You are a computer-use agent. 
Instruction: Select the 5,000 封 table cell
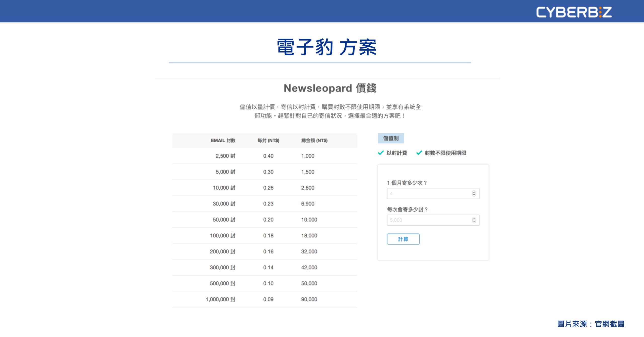(225, 172)
